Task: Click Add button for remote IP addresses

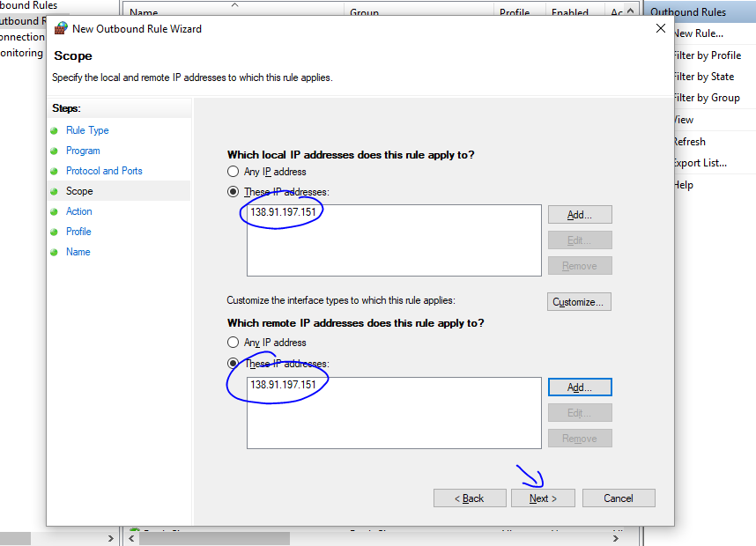Action: (x=580, y=387)
